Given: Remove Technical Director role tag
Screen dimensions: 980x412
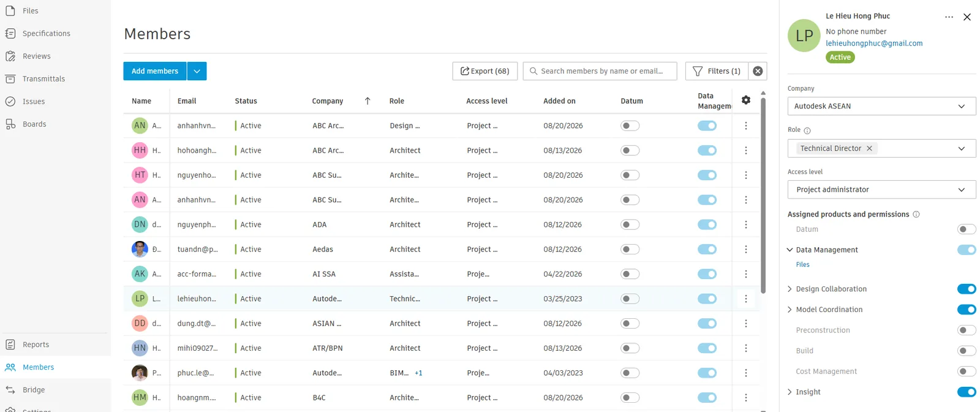Looking at the screenshot, I should 869,148.
